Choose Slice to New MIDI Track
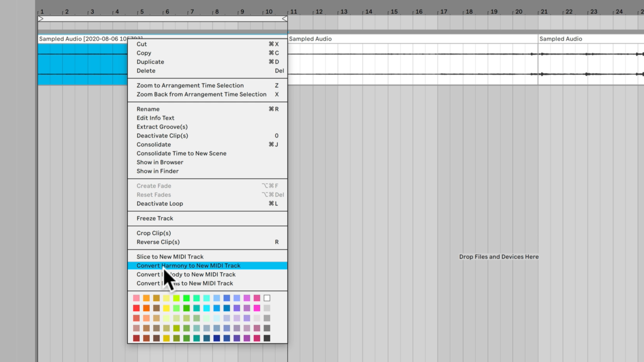Image resolution: width=644 pixels, height=362 pixels. click(170, 257)
